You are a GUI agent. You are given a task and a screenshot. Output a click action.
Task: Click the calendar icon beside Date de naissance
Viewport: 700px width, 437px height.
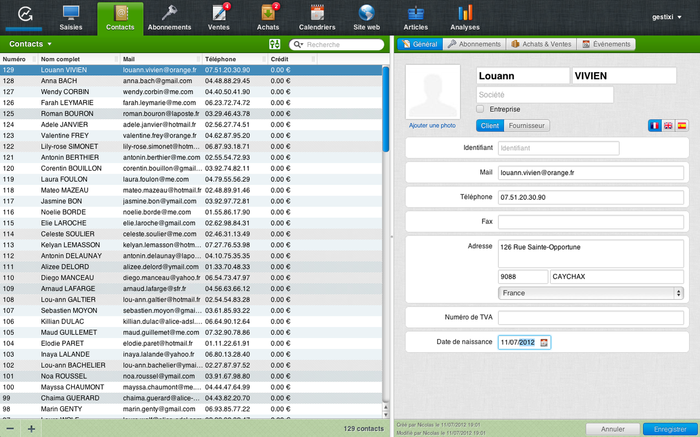[544, 342]
